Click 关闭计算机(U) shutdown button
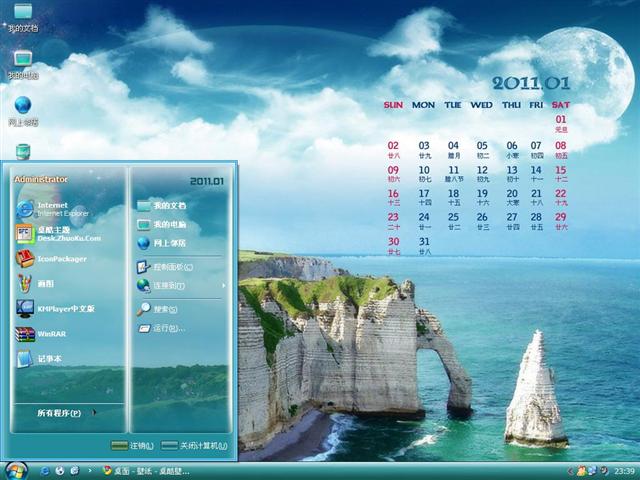The image size is (640, 480). click(x=194, y=445)
